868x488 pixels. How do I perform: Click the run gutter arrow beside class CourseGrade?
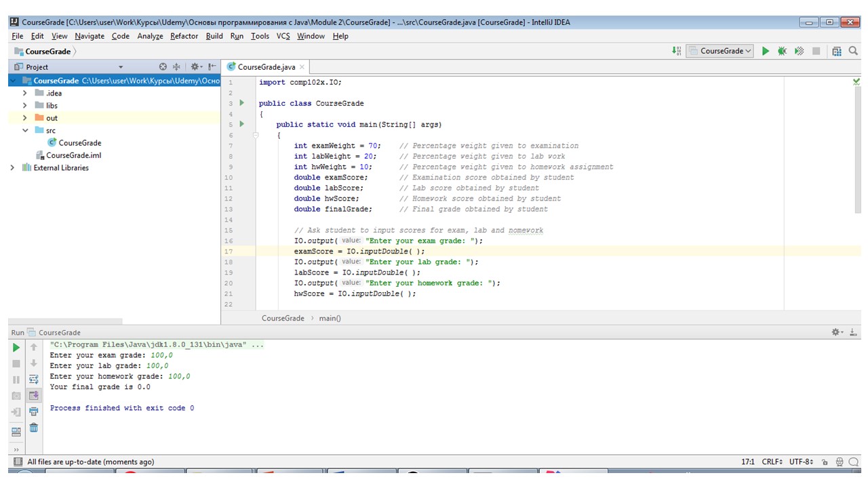241,103
